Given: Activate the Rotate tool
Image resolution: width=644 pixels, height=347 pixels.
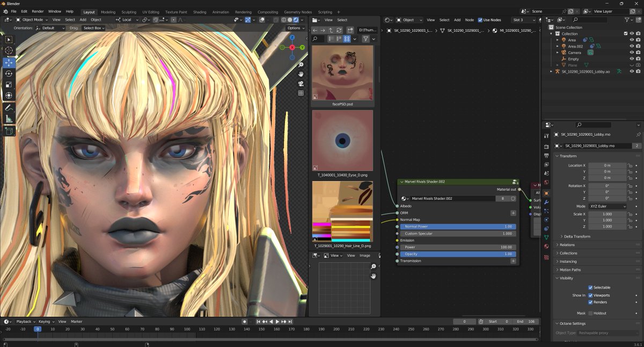Looking at the screenshot, I should [x=9, y=74].
